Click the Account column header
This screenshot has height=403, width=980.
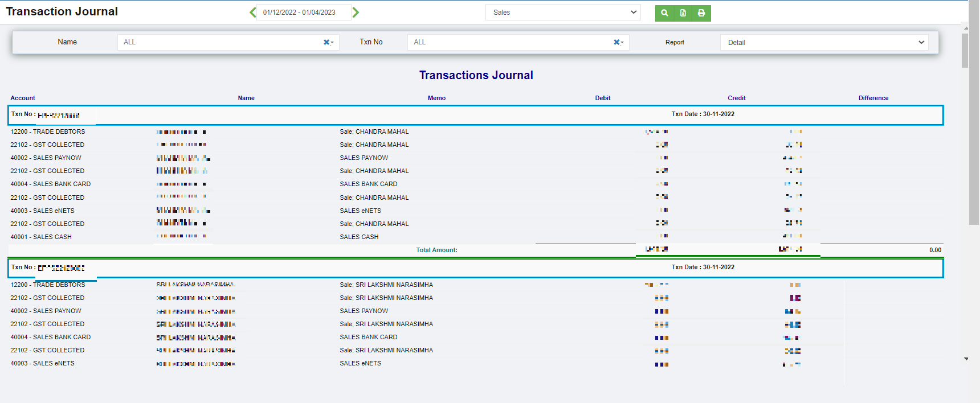[x=23, y=98]
